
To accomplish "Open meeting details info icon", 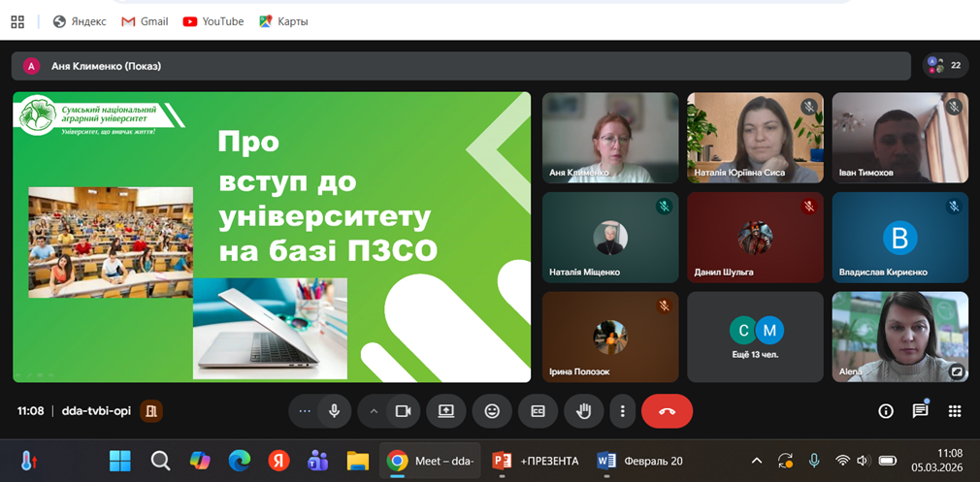I will click(x=885, y=411).
